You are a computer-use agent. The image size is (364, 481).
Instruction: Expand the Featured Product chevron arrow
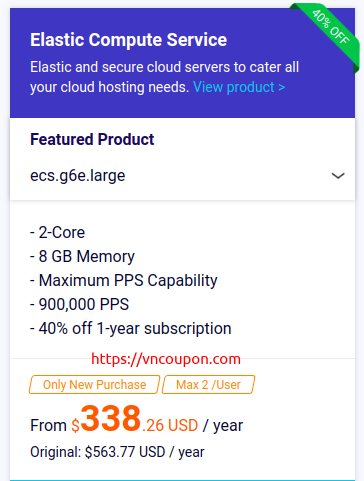tap(338, 176)
